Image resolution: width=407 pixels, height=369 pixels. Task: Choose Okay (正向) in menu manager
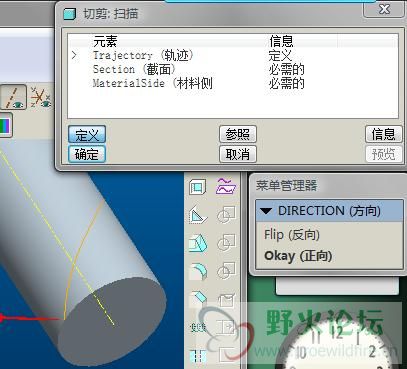(298, 256)
